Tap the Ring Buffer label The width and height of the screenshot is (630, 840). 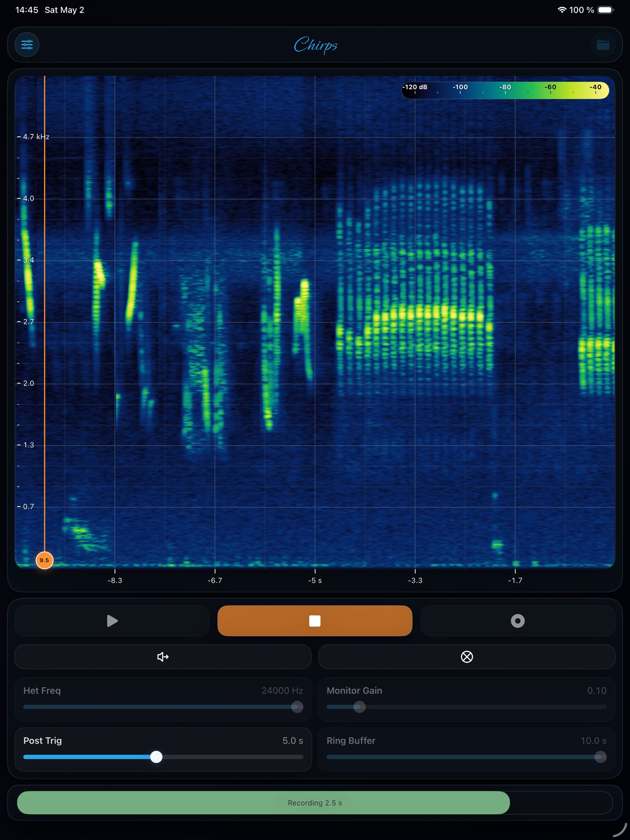(351, 741)
